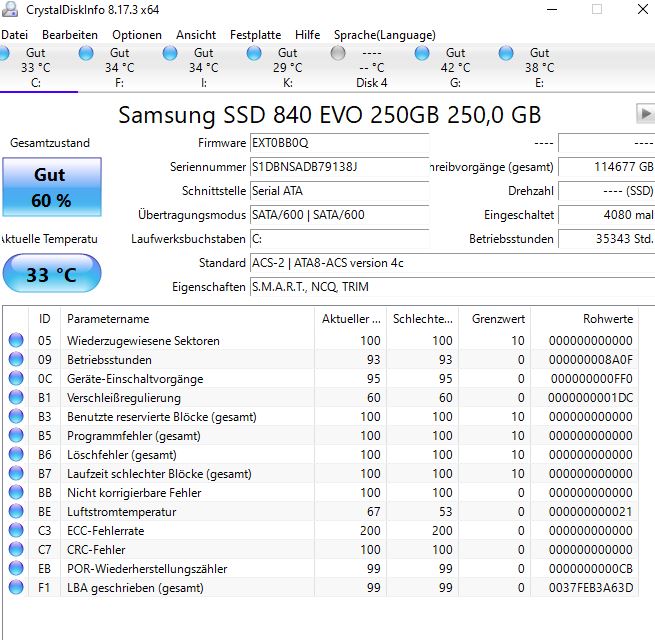Select the Verschleißregulierung row
This screenshot has width=655, height=640.
pyautogui.click(x=321, y=398)
